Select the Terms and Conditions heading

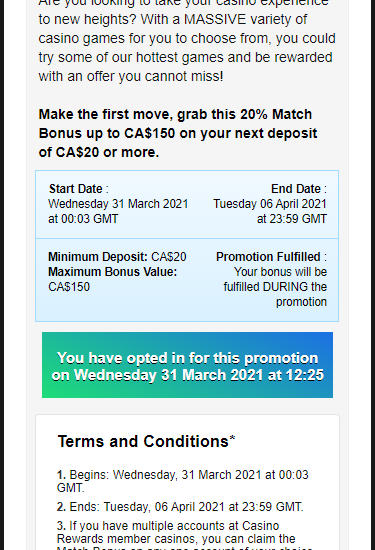pos(143,441)
